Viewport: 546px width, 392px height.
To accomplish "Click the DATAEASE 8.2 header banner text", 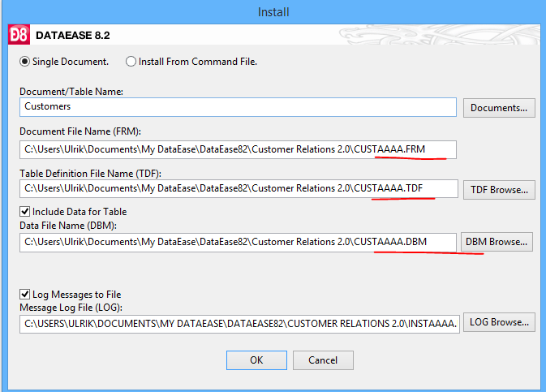I will [x=73, y=35].
